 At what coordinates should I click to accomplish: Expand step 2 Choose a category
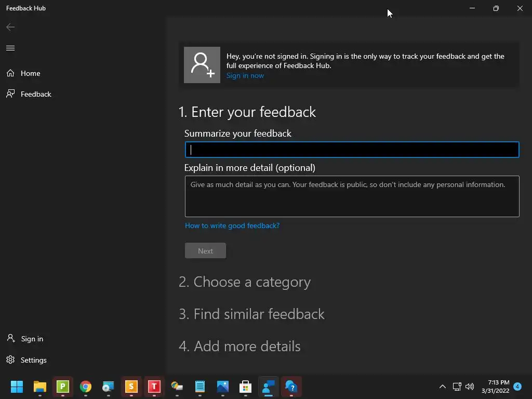(245, 282)
